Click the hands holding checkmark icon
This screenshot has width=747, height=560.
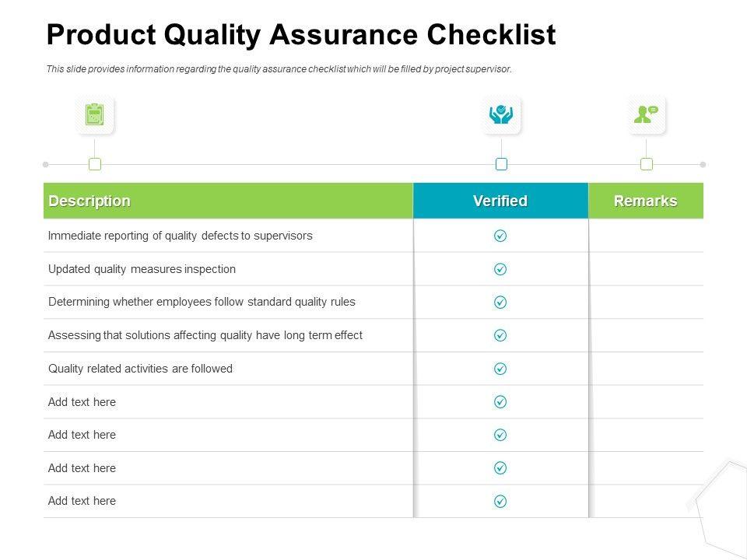501,115
